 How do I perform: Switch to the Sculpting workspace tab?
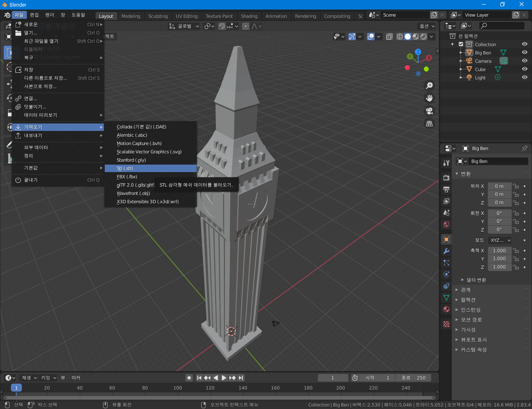point(158,16)
